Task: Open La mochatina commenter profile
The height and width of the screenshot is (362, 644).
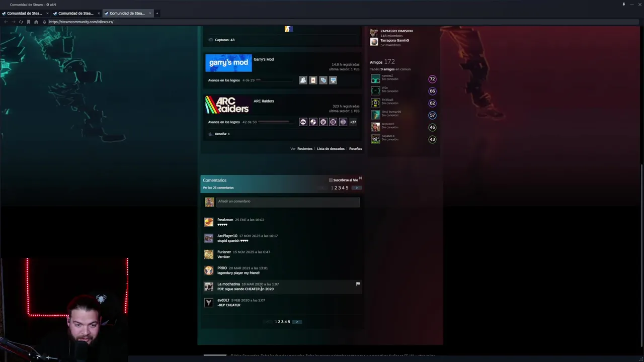Action: pyautogui.click(x=228, y=284)
